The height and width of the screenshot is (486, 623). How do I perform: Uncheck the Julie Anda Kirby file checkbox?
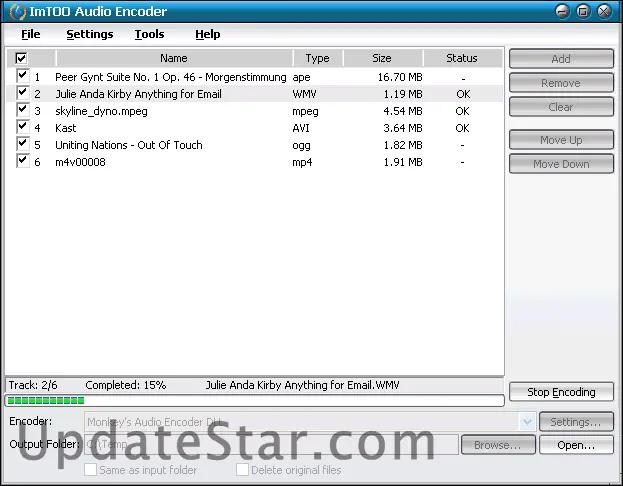click(23, 93)
